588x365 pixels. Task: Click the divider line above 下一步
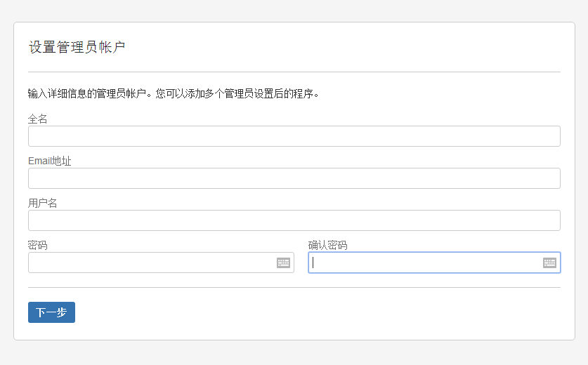point(294,287)
